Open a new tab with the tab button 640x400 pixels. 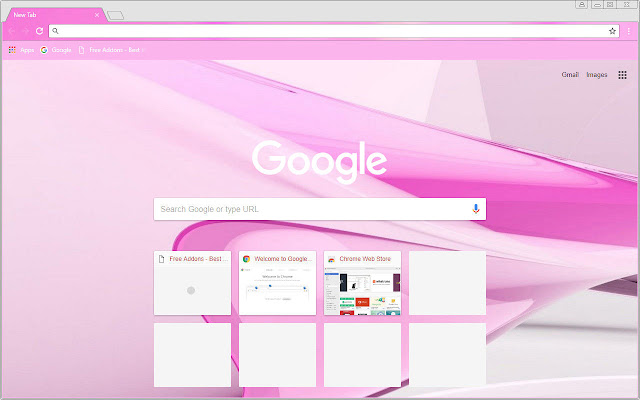coord(116,16)
